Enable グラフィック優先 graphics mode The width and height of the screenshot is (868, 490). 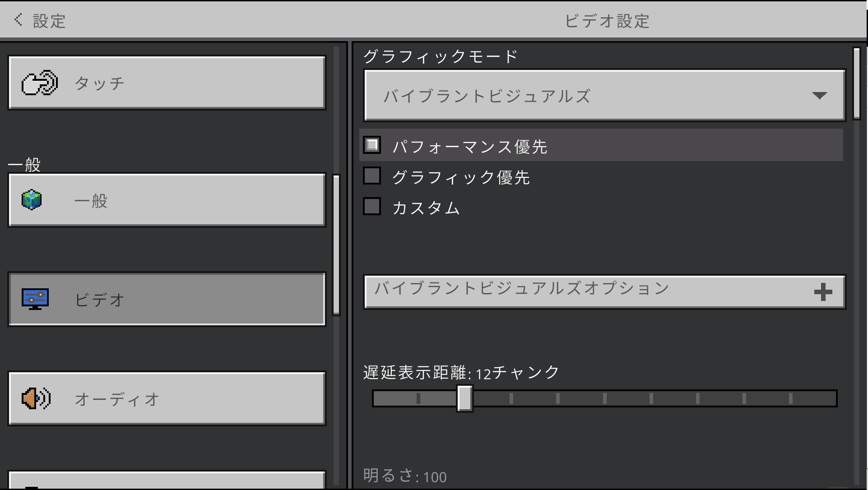click(x=371, y=176)
